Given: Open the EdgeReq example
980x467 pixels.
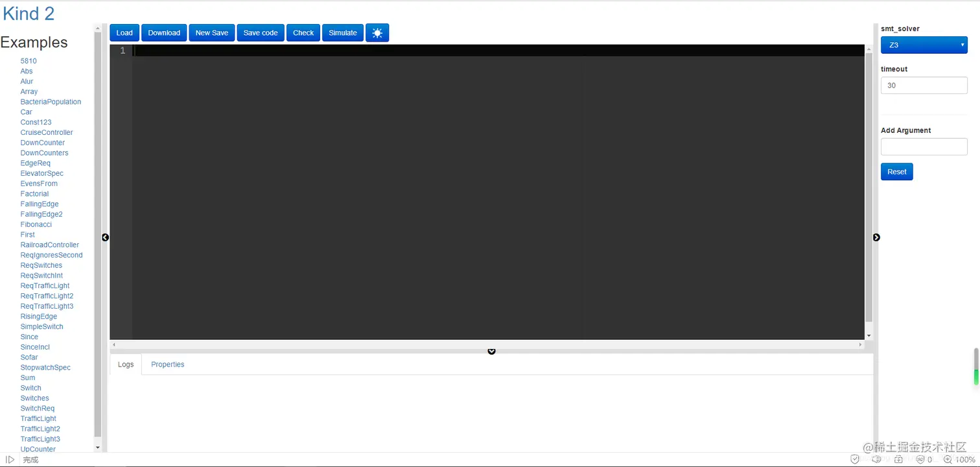Looking at the screenshot, I should point(35,163).
